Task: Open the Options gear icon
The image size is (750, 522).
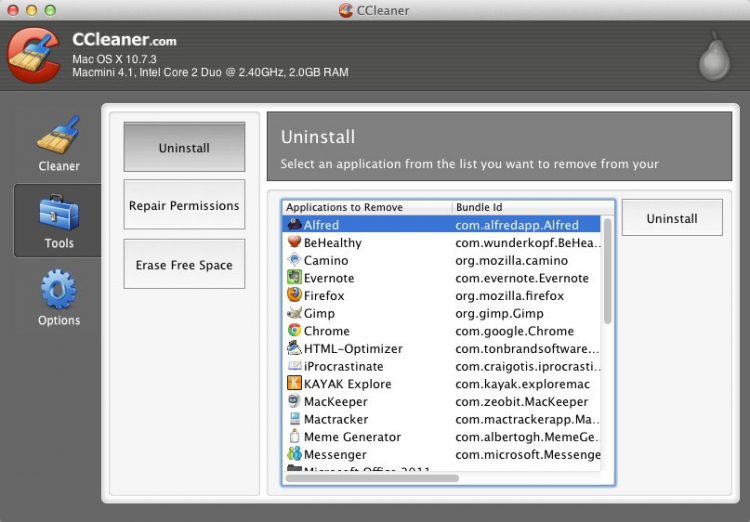Action: pos(58,290)
